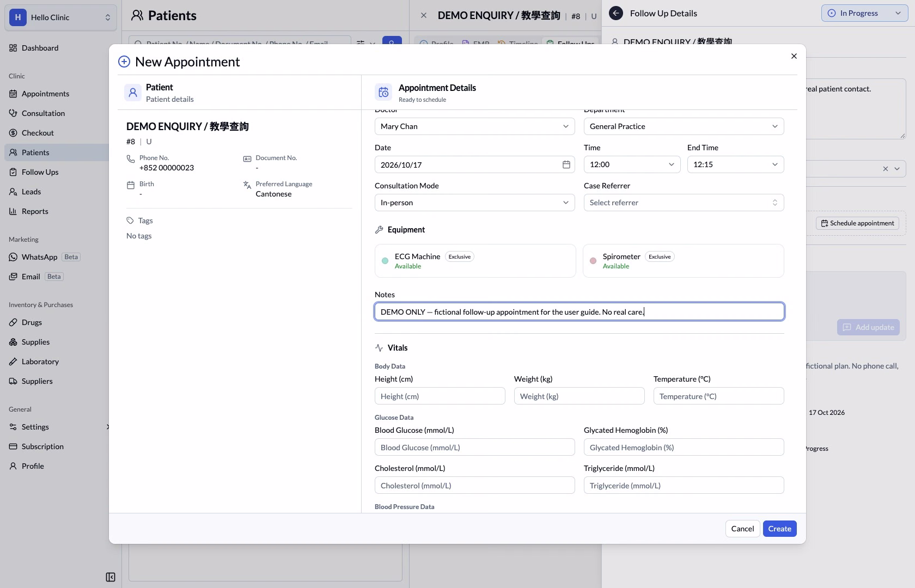915x588 pixels.
Task: Click the Add update button
Action: 868,327
